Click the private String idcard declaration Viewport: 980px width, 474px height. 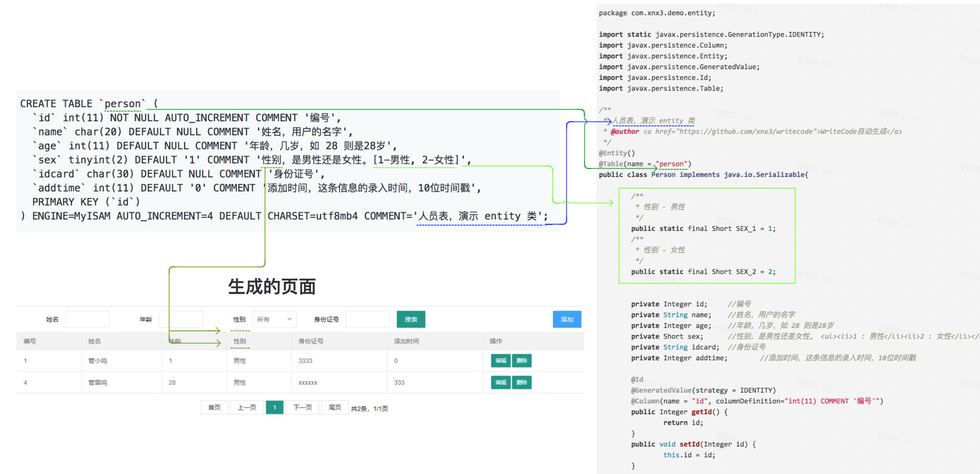(x=675, y=347)
